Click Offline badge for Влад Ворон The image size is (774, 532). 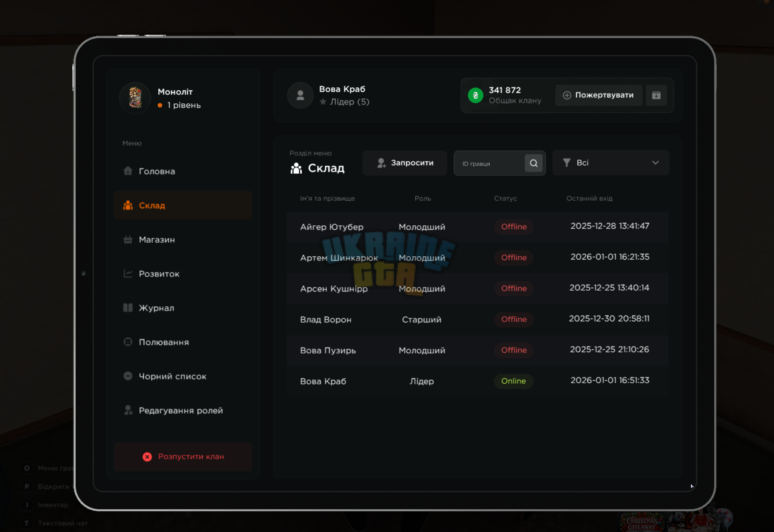tap(514, 319)
